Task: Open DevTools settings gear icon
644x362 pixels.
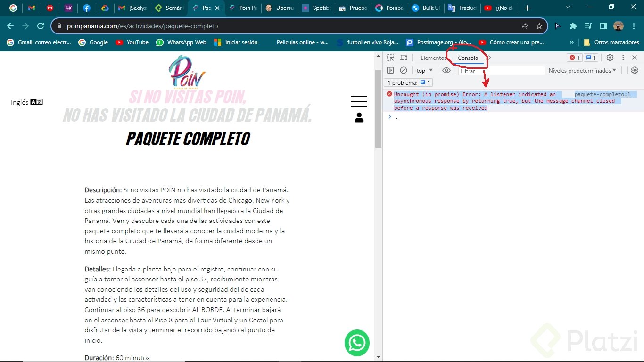Action: (610, 58)
